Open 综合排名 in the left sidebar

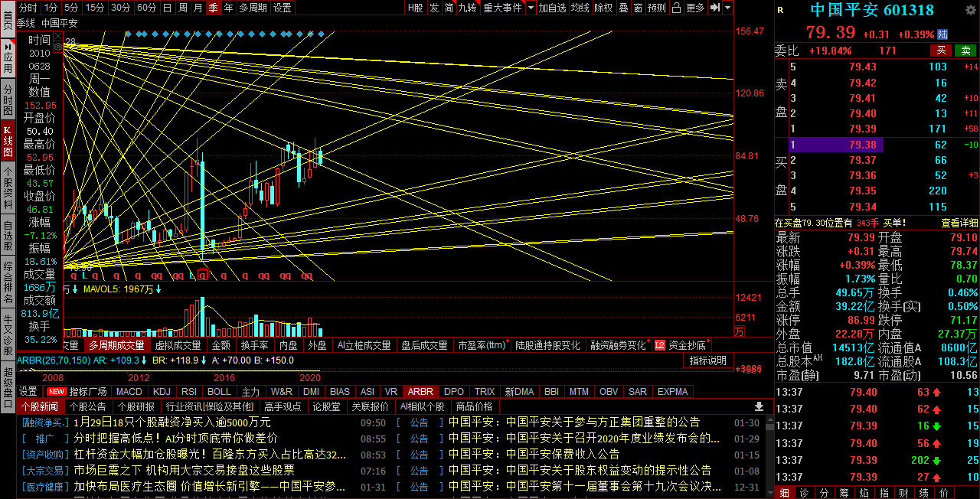pyautogui.click(x=8, y=283)
